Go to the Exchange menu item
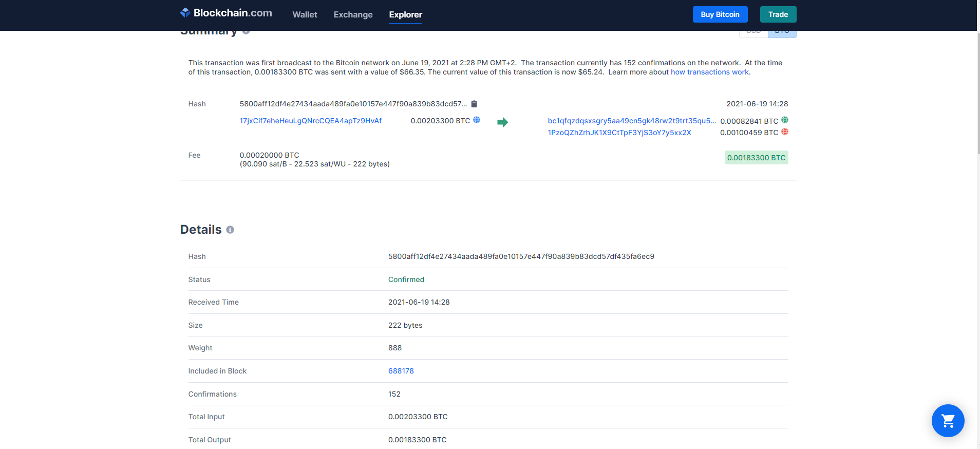 pyautogui.click(x=353, y=15)
